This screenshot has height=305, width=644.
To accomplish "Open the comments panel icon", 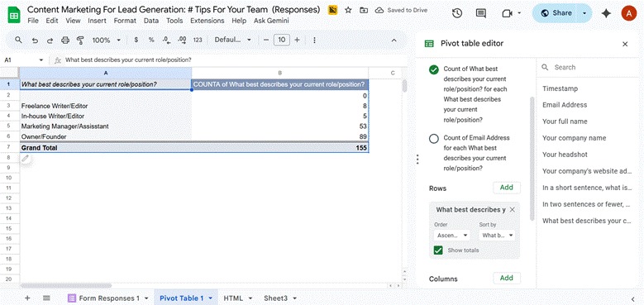I will coord(480,13).
